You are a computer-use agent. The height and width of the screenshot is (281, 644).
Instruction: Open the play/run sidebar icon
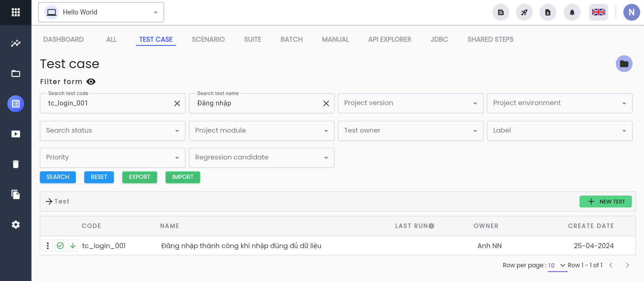coord(16,134)
